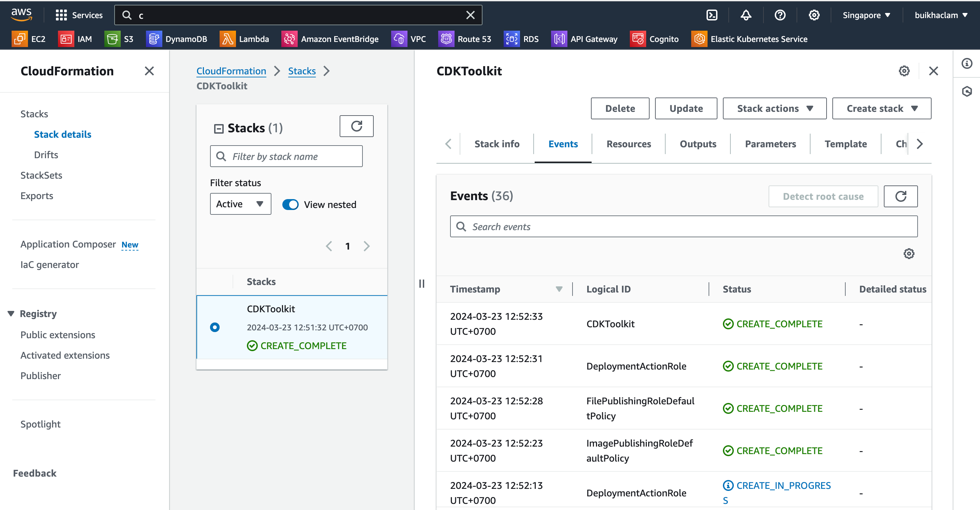Open Events table preferences gear
Viewport: 980px width, 510px height.
pos(909,254)
